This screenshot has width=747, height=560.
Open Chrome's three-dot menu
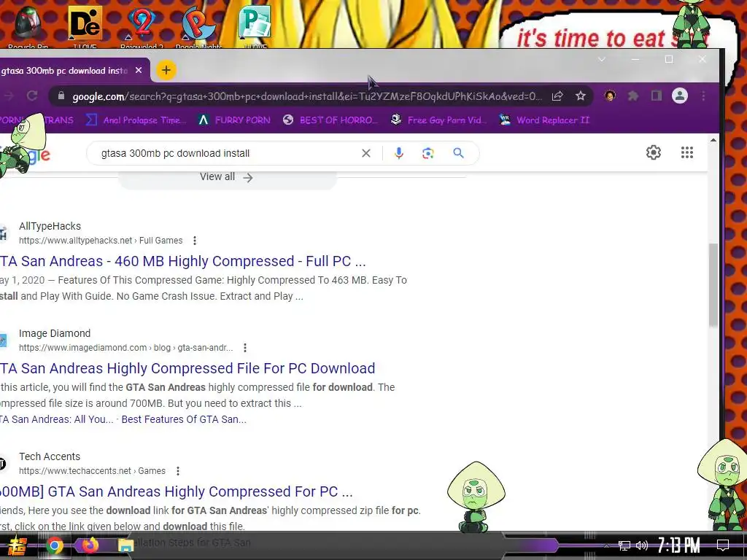pos(703,96)
